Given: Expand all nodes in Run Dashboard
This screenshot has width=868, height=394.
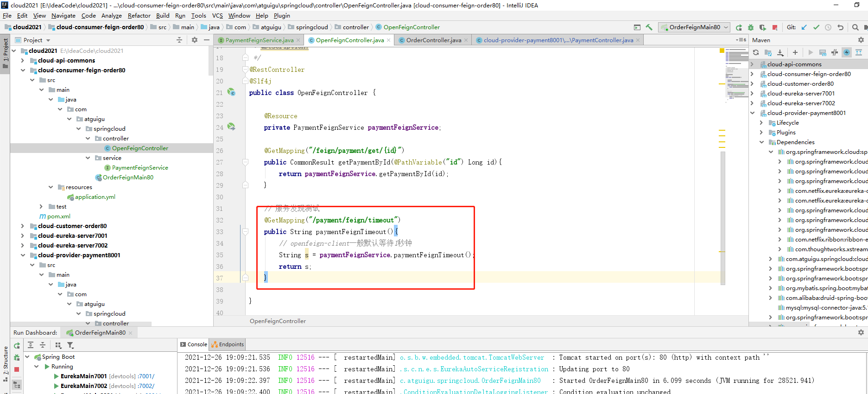Looking at the screenshot, I should coord(31,345).
